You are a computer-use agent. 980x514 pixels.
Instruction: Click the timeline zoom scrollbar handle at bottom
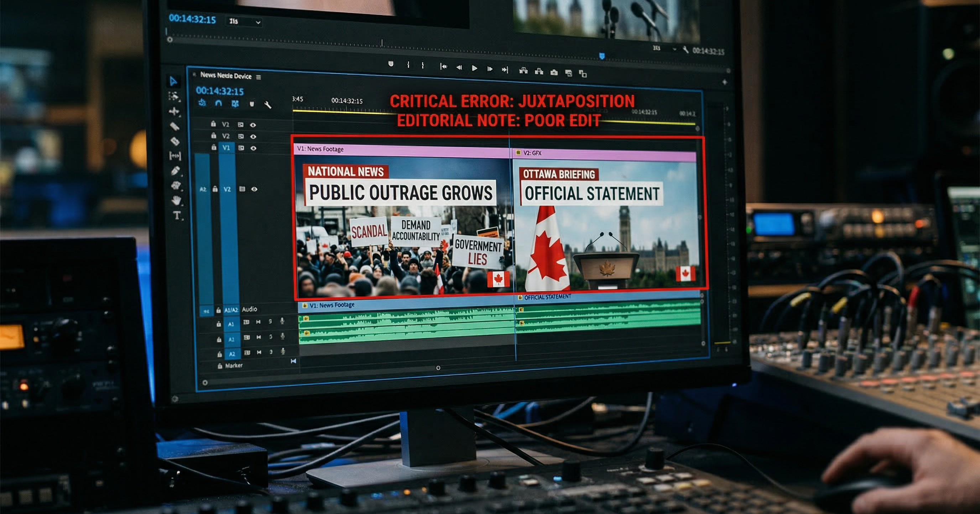438,367
